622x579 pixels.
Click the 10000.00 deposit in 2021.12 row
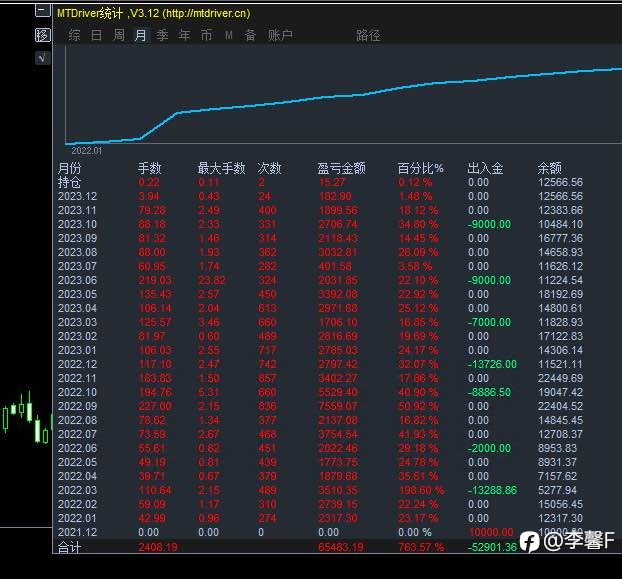(x=491, y=532)
